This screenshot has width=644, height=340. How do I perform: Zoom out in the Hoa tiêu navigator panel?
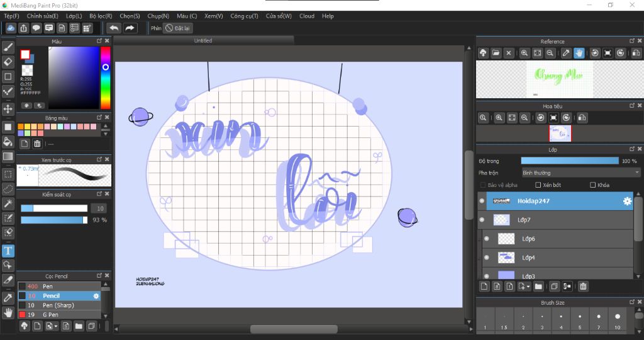point(525,118)
